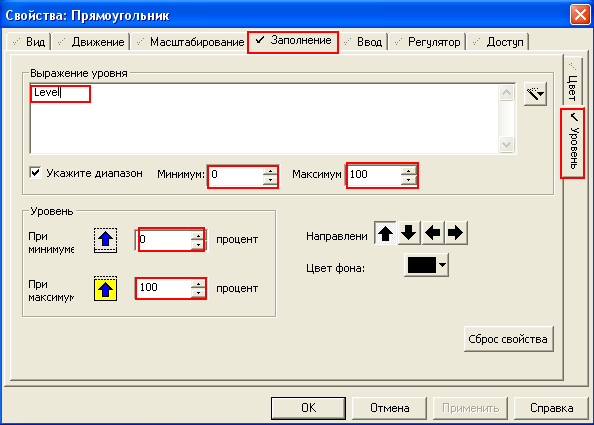The height and width of the screenshot is (425, 594).
Task: Click the expression box scroll up arrow
Action: point(506,92)
